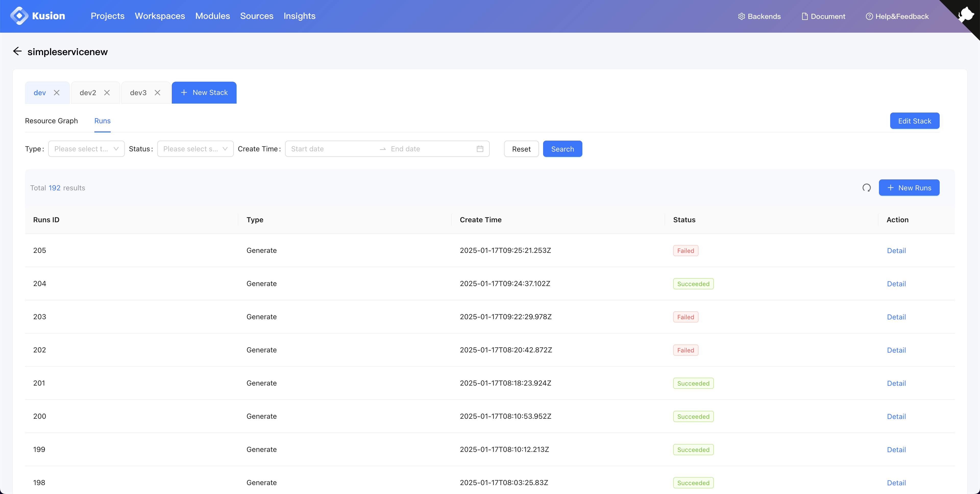Open Detail for run 205
980x494 pixels.
point(896,251)
